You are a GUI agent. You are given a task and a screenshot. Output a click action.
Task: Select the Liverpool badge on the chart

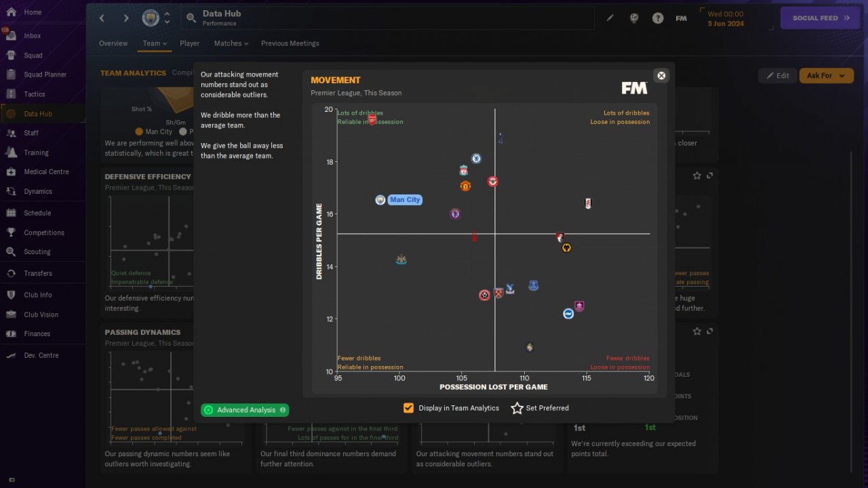tap(463, 170)
